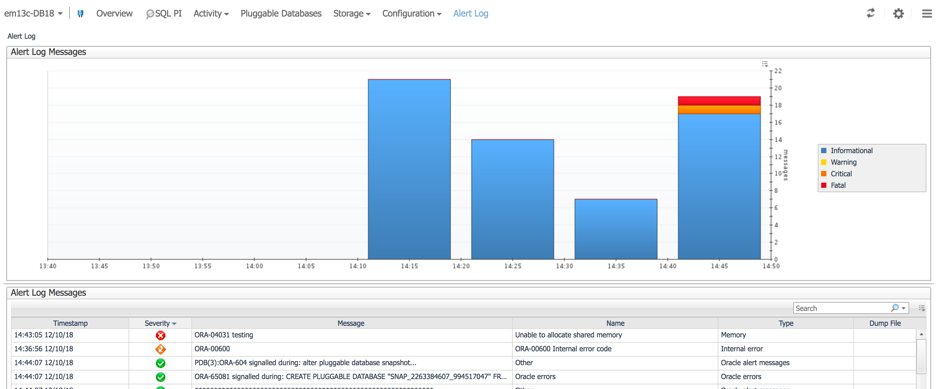Click inside the Search input field
This screenshot has height=389, width=939.
(840, 308)
